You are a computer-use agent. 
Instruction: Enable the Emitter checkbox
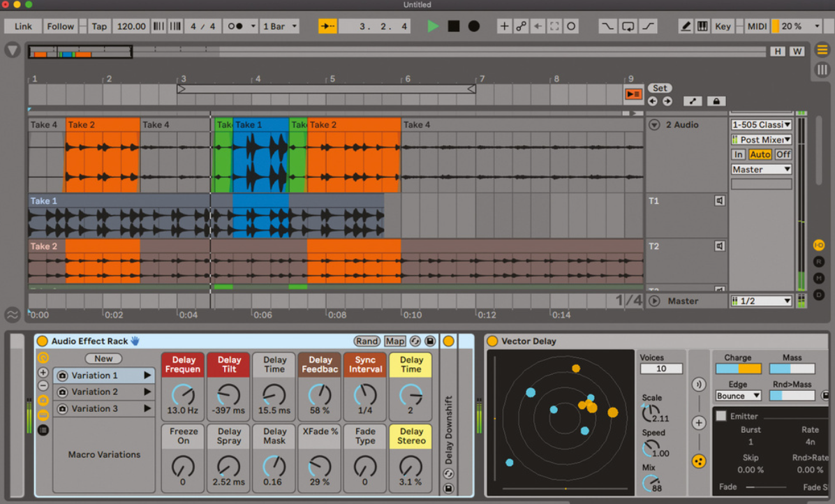pyautogui.click(x=721, y=416)
